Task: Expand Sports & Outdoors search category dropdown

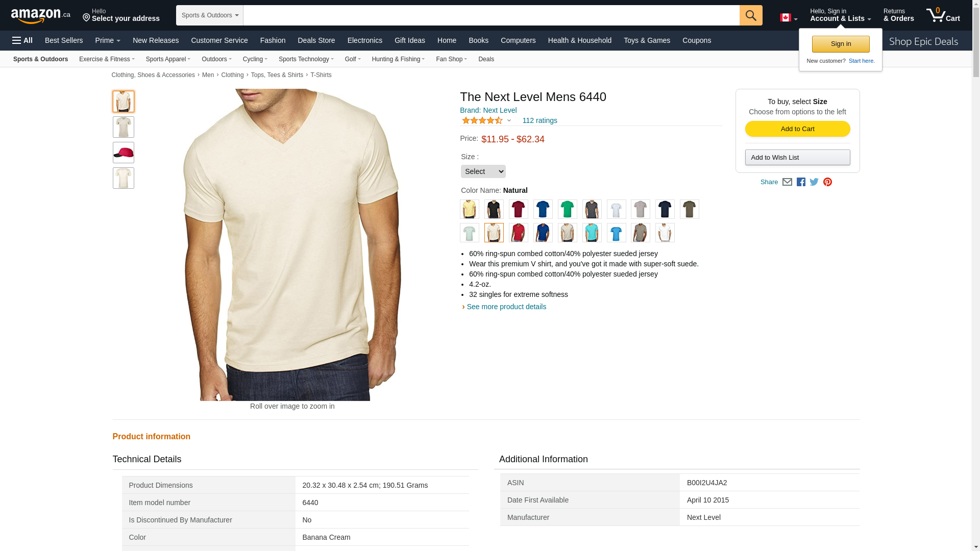Action: click(x=209, y=15)
